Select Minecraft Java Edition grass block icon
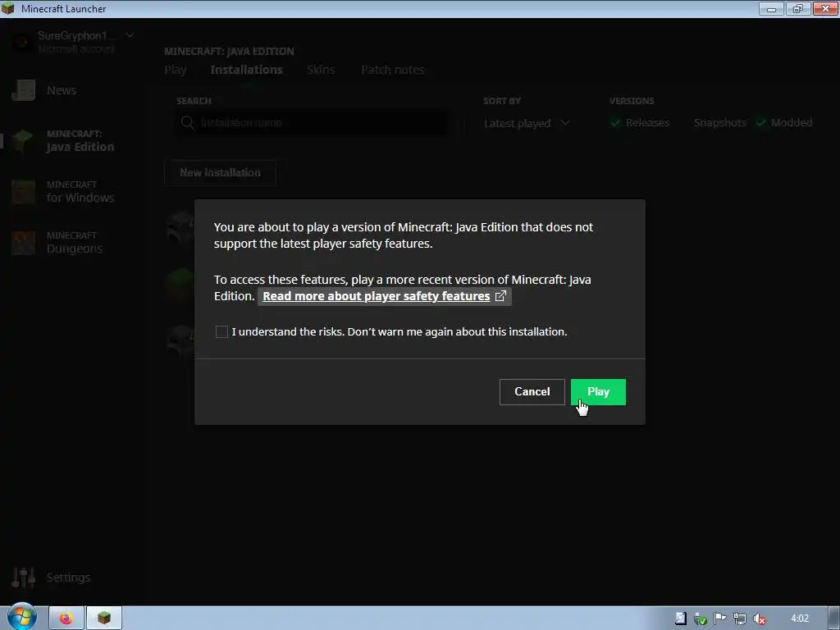 [x=22, y=141]
